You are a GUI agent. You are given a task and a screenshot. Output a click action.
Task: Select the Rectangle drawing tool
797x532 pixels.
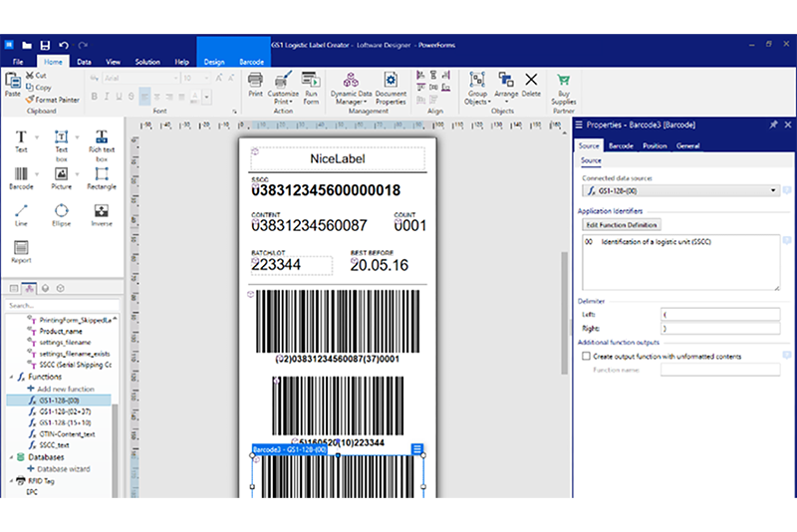click(102, 178)
